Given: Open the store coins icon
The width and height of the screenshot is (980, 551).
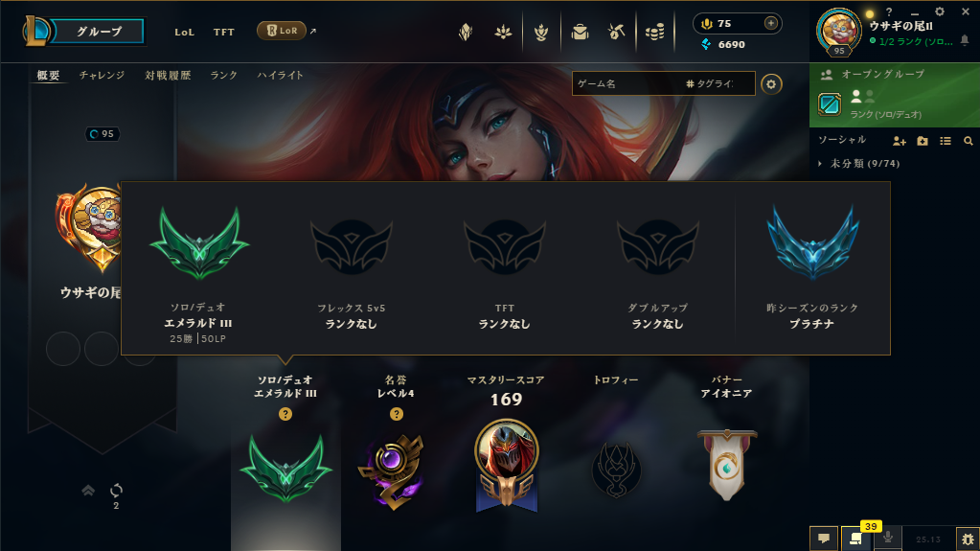Looking at the screenshot, I should coord(655,32).
